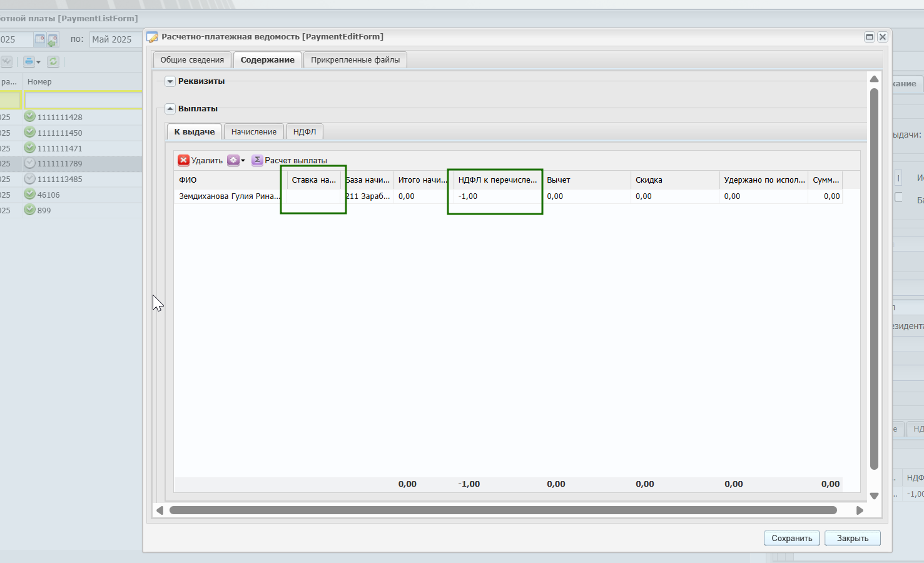Click the printer icon in the left toolbar
924x563 pixels.
point(31,61)
